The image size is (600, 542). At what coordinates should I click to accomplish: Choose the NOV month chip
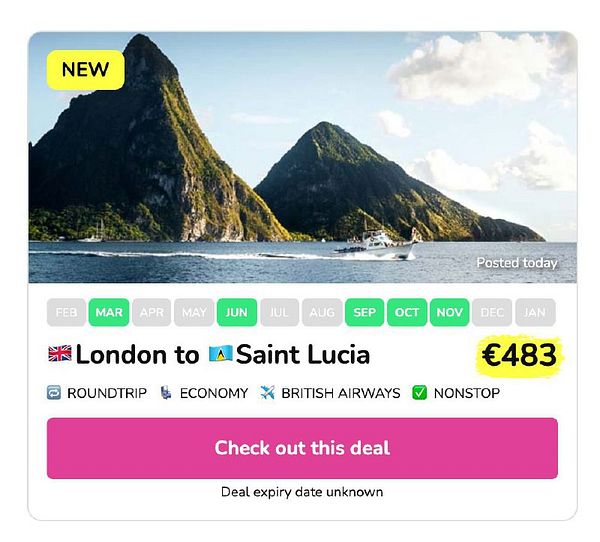[449, 312]
